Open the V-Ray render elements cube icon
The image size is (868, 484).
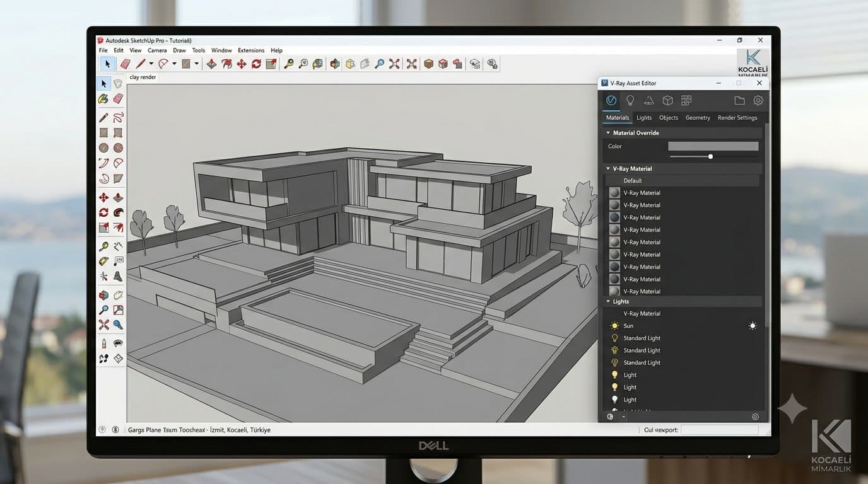click(x=667, y=100)
